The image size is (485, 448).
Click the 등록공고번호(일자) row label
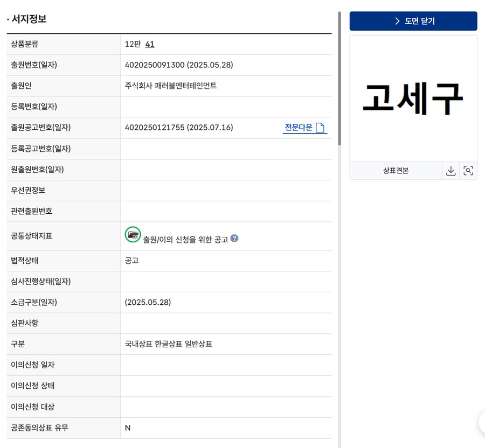tap(41, 149)
